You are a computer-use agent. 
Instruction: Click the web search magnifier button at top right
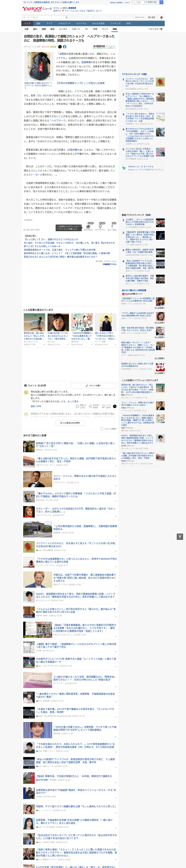(161, 2)
